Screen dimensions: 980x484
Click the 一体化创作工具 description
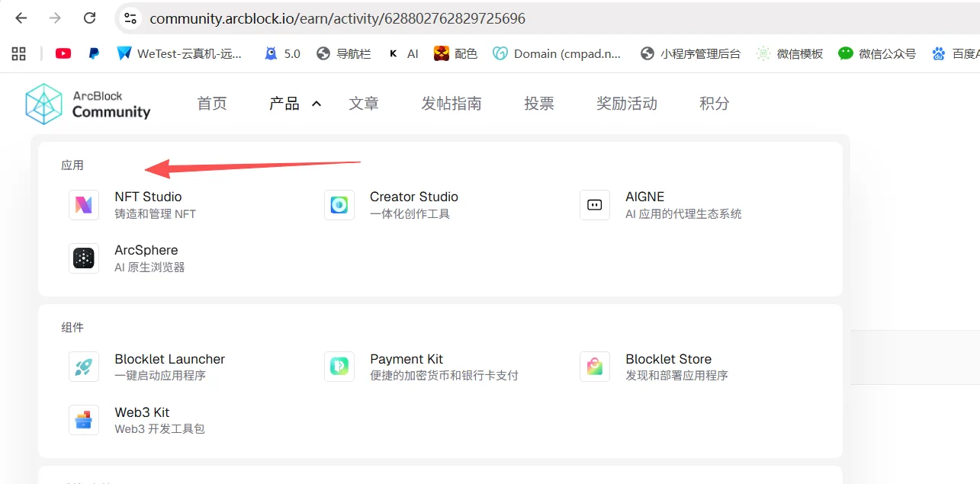click(x=410, y=214)
